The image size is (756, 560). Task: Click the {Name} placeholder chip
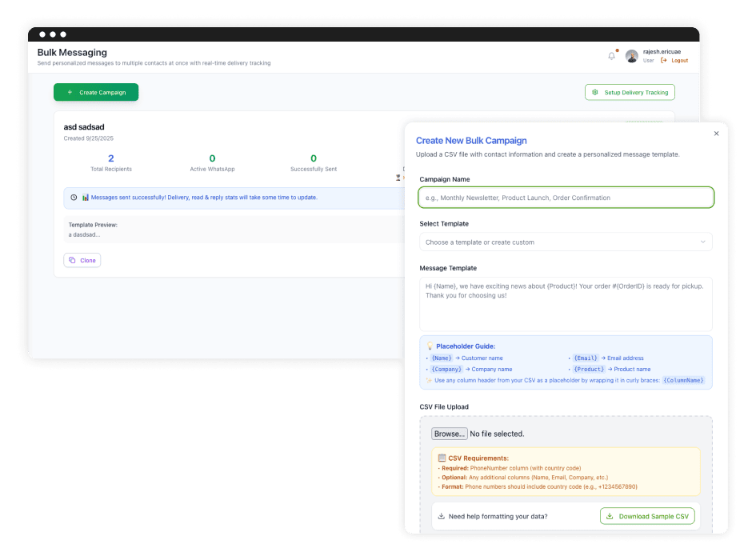[441, 358]
